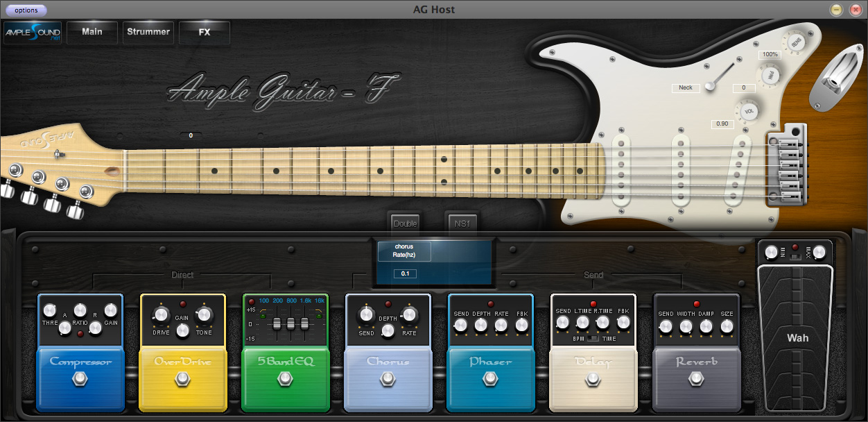Click the Delay R.TIME knob

603,323
